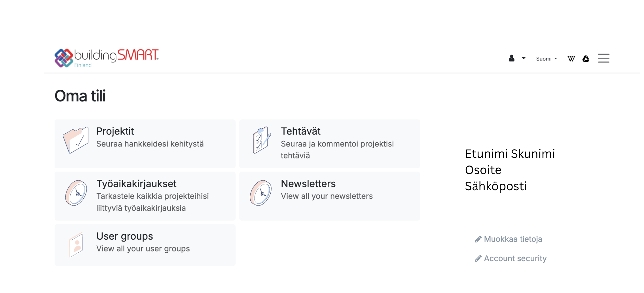
Task: Click the pencil icon beside Account security
Action: pos(478,259)
